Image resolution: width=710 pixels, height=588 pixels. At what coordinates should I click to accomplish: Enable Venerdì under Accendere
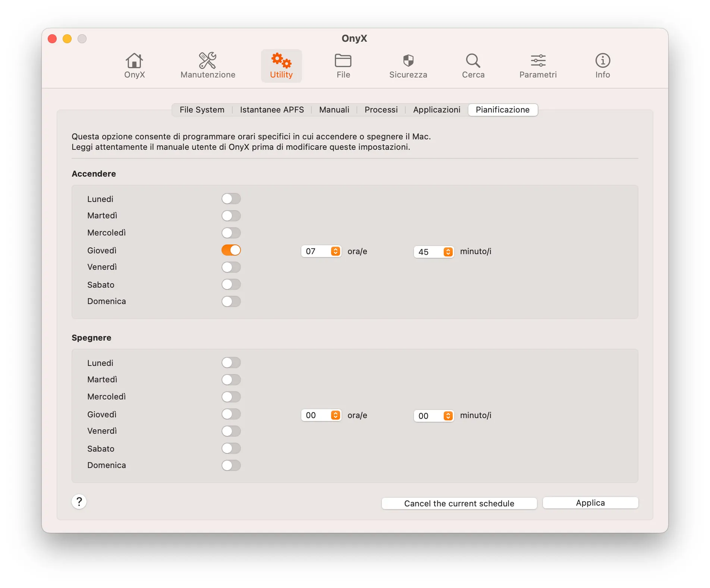coord(231,267)
